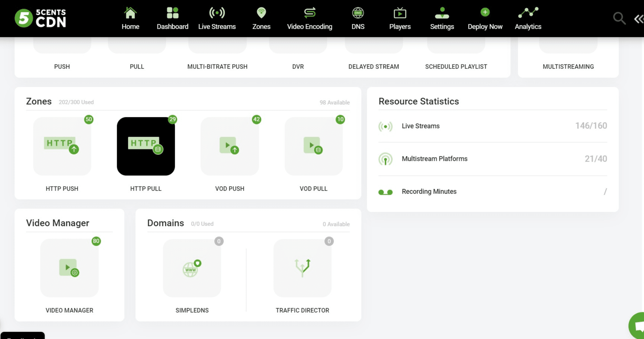This screenshot has width=644, height=339.
Task: Collapse the panel with the double-chevron arrow
Action: coord(639,19)
